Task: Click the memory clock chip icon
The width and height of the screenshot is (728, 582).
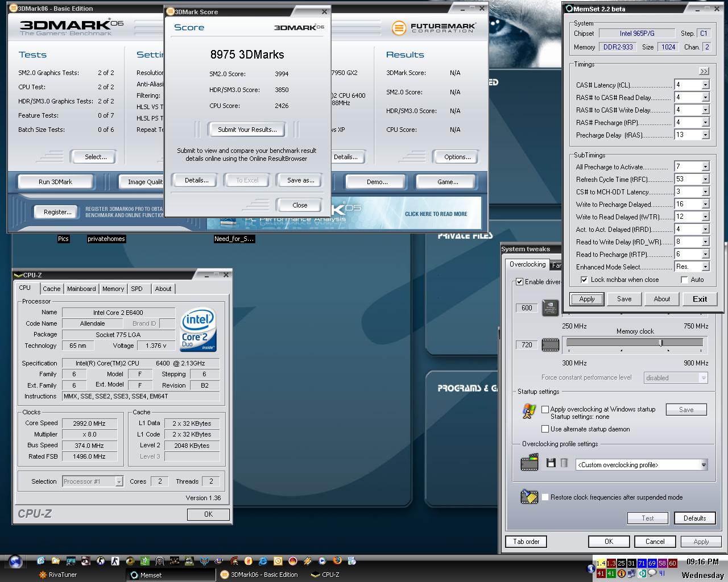Action: [x=550, y=345]
